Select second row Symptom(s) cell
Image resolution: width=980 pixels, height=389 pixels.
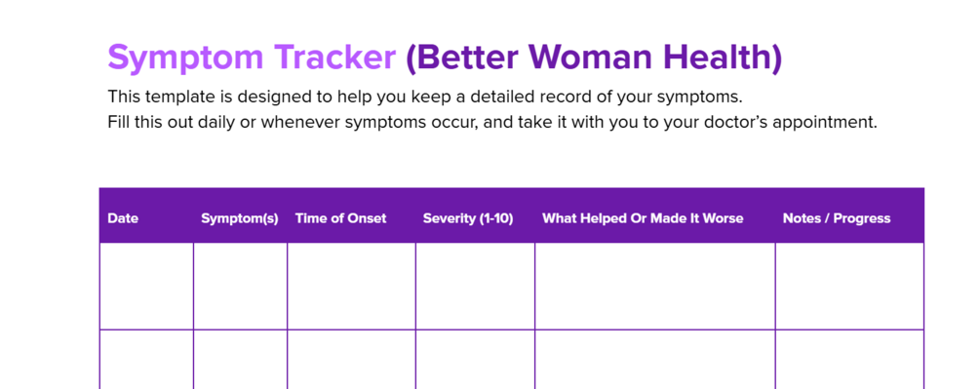pyautogui.click(x=240, y=360)
